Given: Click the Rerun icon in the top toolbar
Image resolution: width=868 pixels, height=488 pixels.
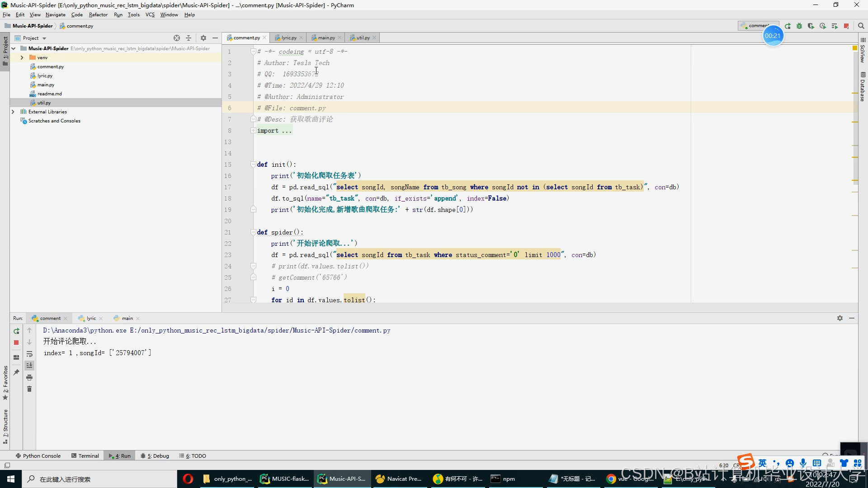Looking at the screenshot, I should [x=788, y=26].
